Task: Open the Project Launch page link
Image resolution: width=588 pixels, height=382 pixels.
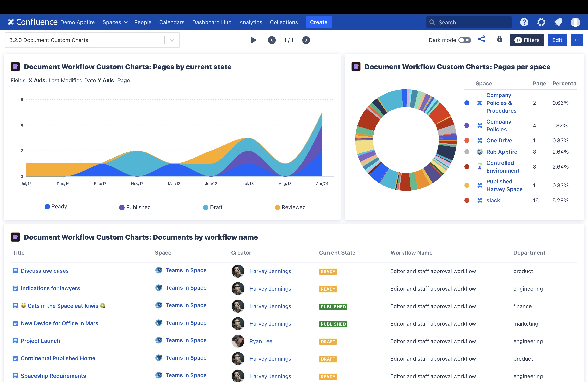Action: [x=40, y=341]
